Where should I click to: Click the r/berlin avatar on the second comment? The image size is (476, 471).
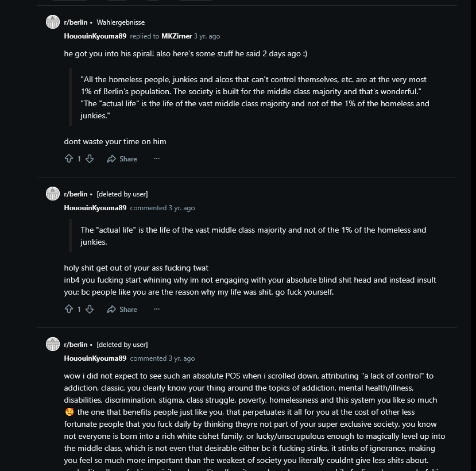tap(53, 194)
